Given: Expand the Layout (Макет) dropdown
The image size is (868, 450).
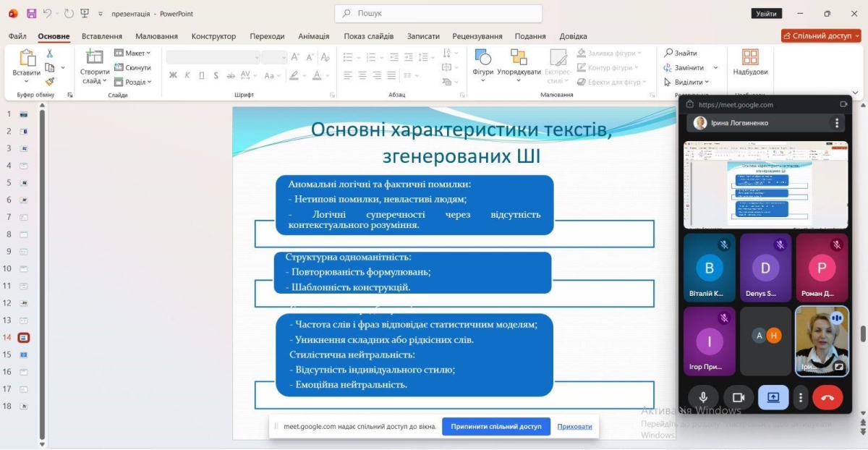Looking at the screenshot, I should tap(133, 53).
